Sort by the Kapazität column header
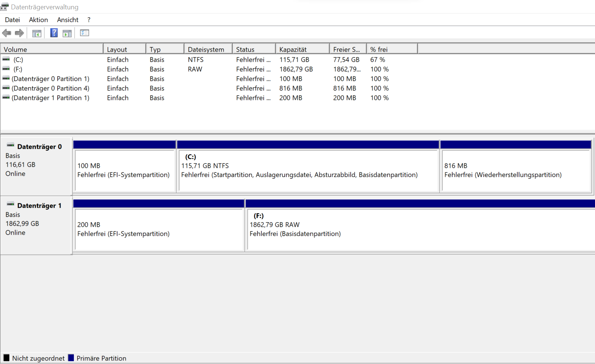Image resolution: width=595 pixels, height=364 pixels. coord(303,49)
